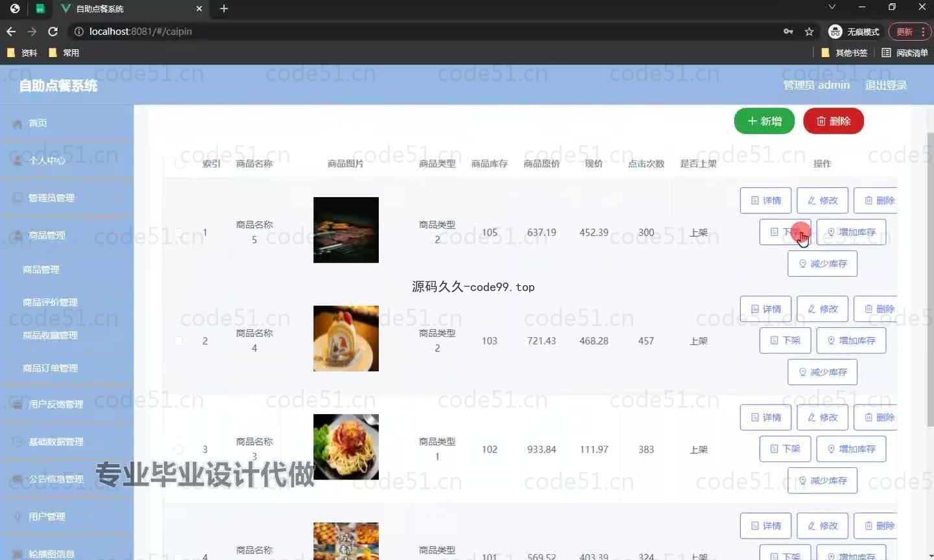Go forward to the next page
Image resolution: width=934 pixels, height=560 pixels.
[x=32, y=31]
